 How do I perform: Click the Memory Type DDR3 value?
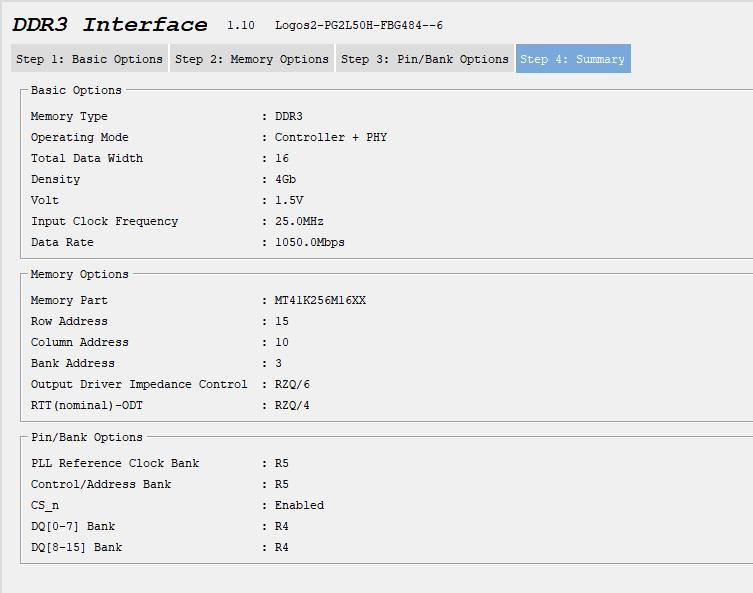click(x=289, y=116)
